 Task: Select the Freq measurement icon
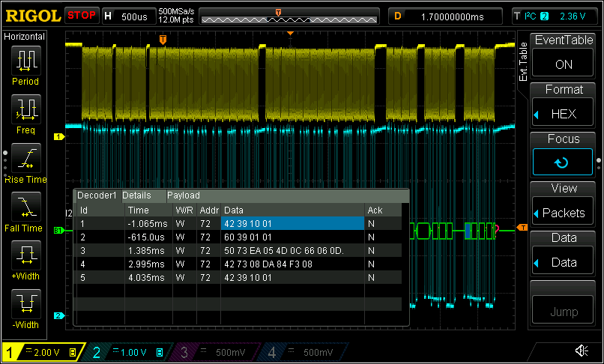(26, 109)
